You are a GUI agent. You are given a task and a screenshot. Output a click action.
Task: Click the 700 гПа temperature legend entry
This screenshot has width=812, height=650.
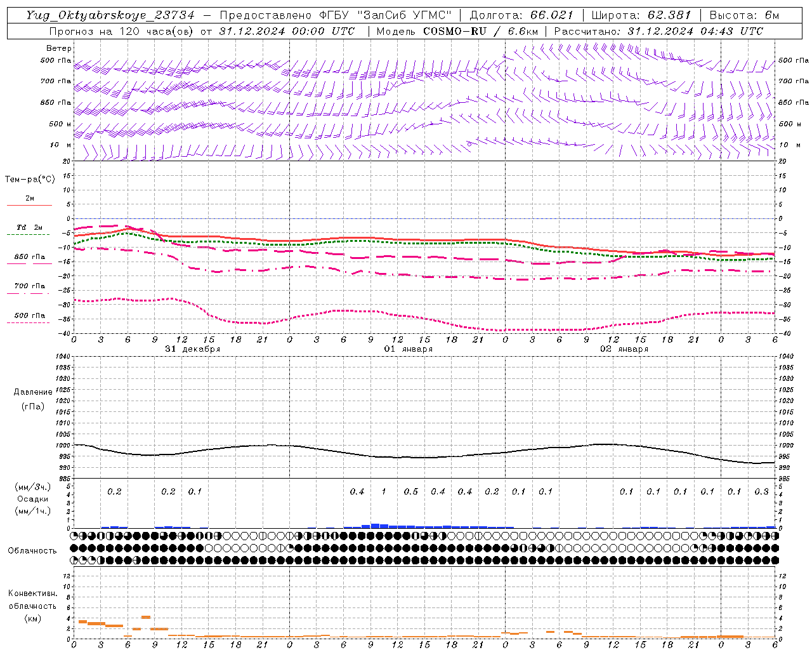[30, 286]
